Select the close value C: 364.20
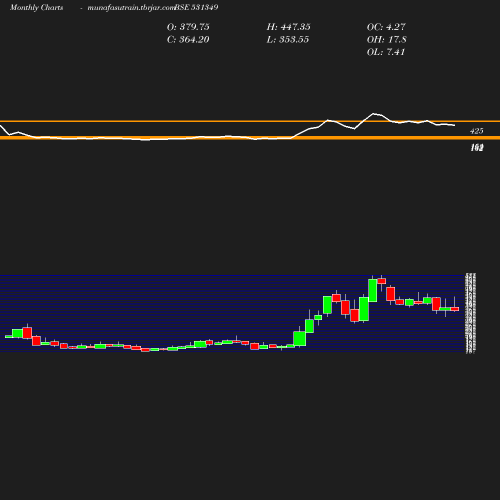This screenshot has width=500, height=500. click(188, 40)
